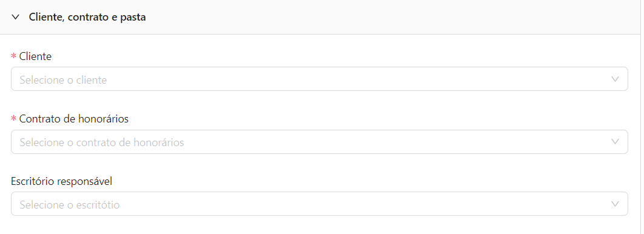Focus the client selector's empty middle area
644x234 pixels.
pos(357,79)
